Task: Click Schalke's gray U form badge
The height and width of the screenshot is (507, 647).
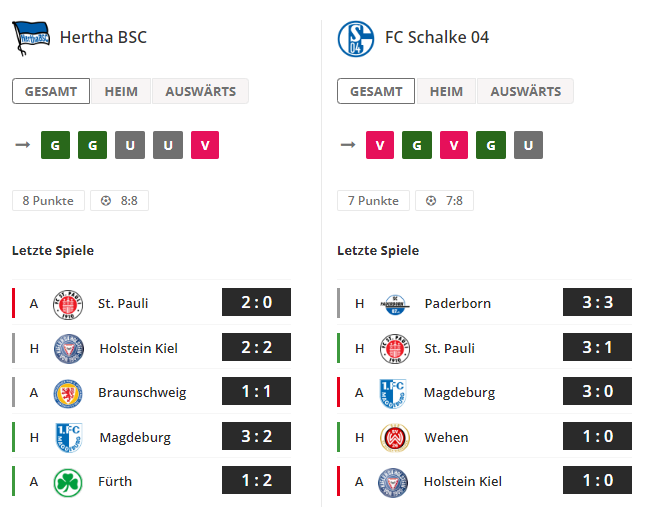Action: tap(528, 145)
